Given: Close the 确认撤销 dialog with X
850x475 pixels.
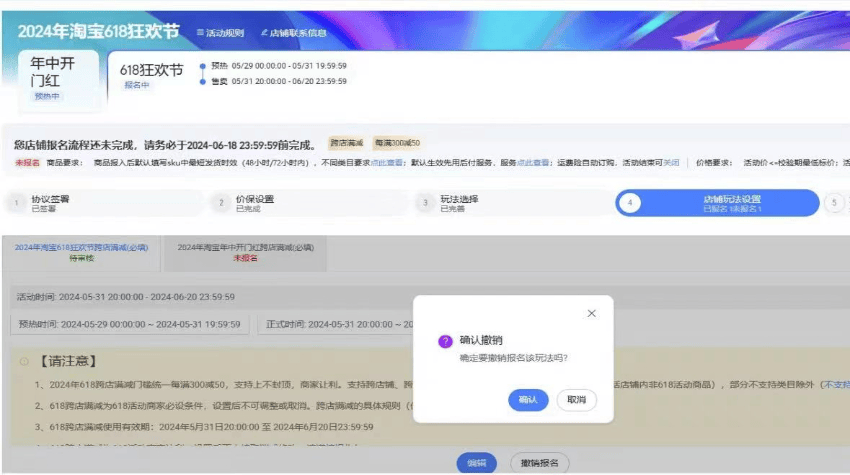Looking at the screenshot, I should (x=591, y=313).
